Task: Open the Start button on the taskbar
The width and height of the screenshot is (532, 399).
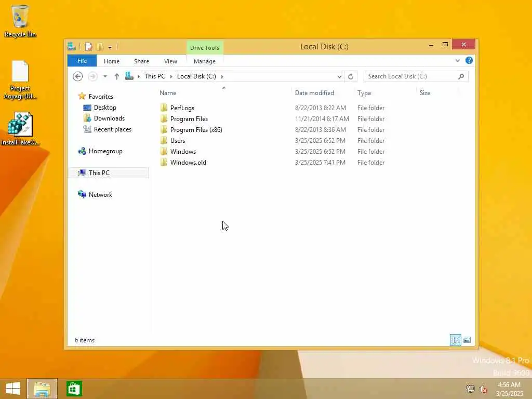Action: 13,389
